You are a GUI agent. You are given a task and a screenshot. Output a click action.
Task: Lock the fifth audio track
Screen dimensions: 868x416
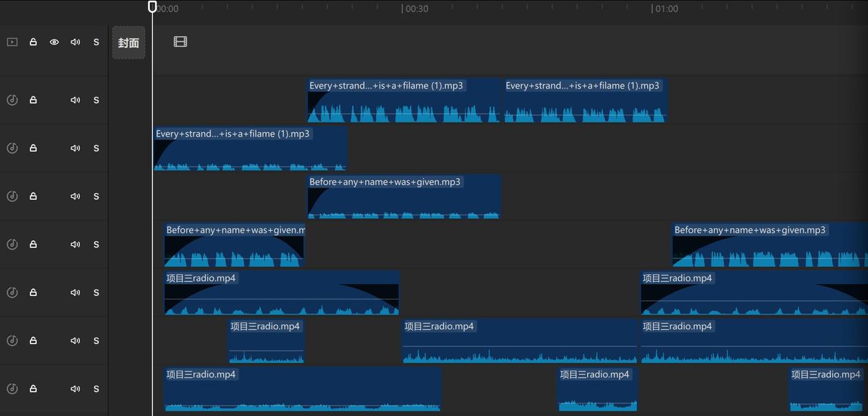(33, 292)
